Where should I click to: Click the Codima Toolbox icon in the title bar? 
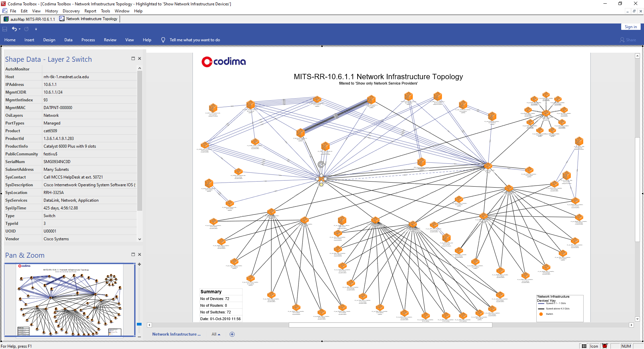click(x=3, y=4)
